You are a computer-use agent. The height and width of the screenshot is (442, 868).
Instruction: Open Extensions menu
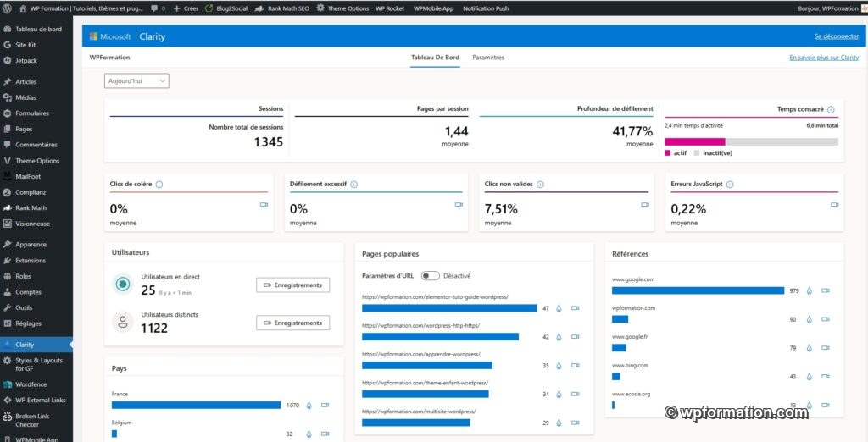point(36,261)
